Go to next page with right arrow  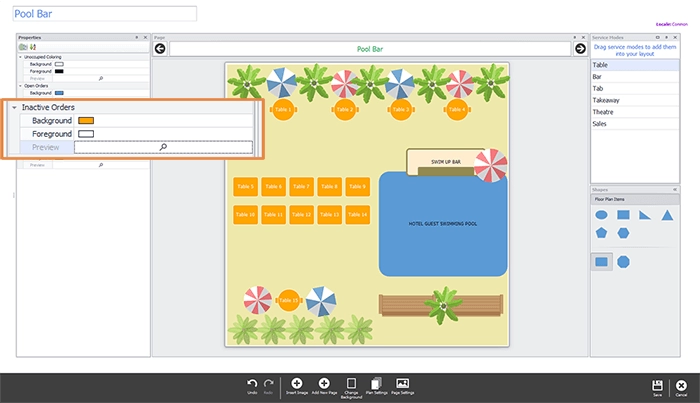tap(580, 49)
